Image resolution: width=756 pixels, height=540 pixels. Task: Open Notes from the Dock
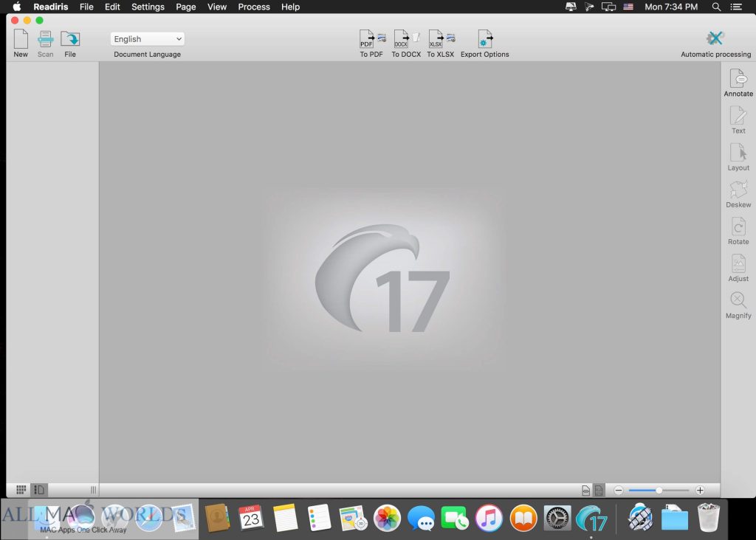point(285,518)
